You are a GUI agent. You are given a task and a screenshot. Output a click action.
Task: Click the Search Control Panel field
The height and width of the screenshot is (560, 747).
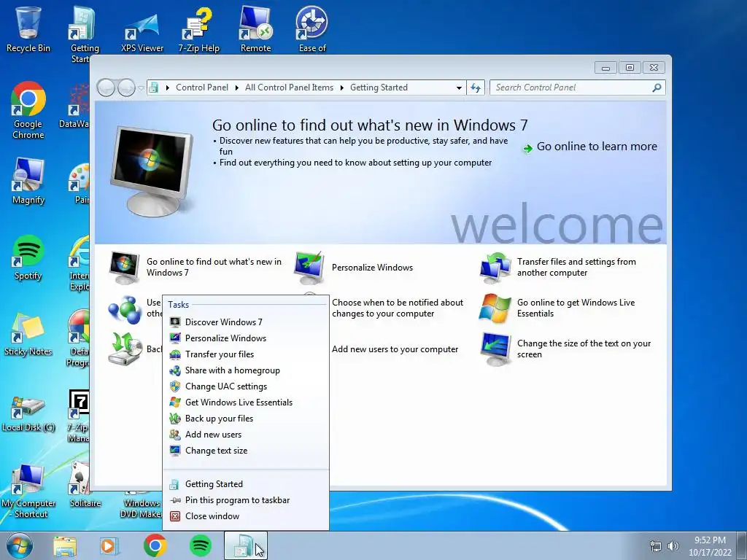click(570, 87)
